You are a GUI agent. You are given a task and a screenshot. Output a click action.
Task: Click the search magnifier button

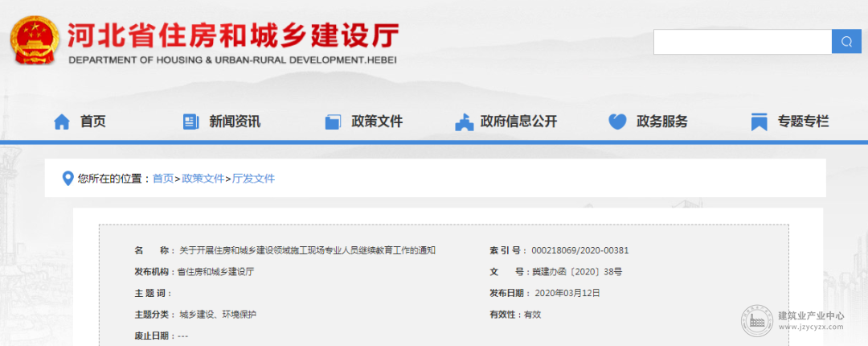pyautogui.click(x=846, y=42)
